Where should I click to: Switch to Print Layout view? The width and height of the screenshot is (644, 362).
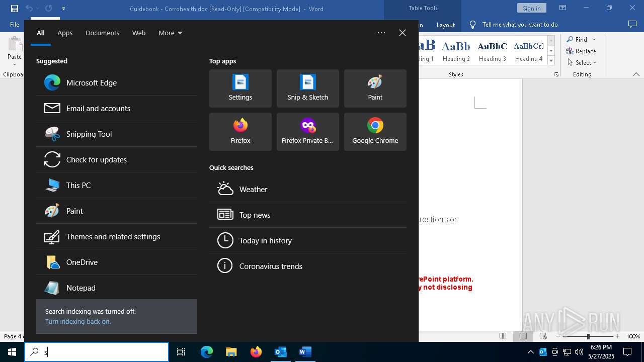pyautogui.click(x=523, y=336)
